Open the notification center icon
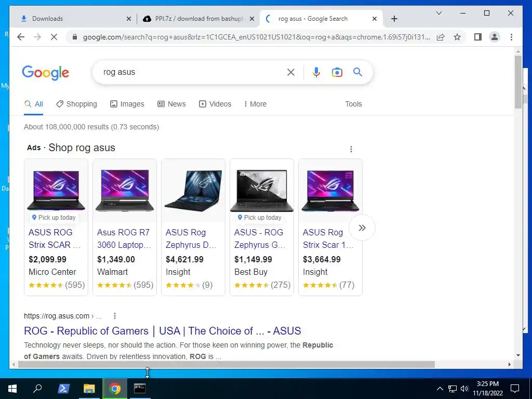Image resolution: width=532 pixels, height=399 pixels. tap(515, 389)
